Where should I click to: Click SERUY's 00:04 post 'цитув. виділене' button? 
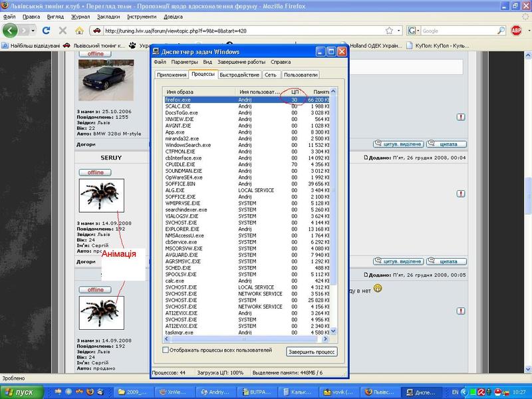pyautogui.click(x=398, y=261)
